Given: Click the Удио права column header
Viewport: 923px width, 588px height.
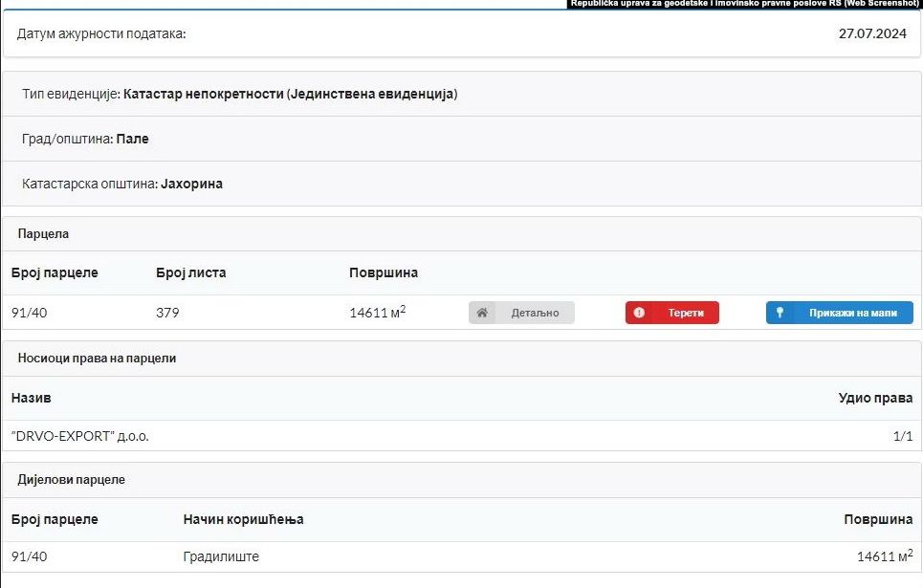Looking at the screenshot, I should (x=875, y=397).
